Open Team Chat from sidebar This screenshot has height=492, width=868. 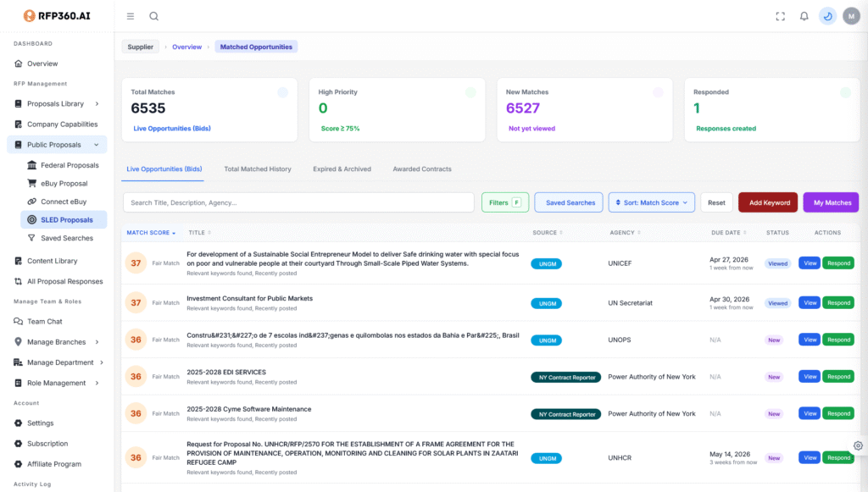pos(44,322)
